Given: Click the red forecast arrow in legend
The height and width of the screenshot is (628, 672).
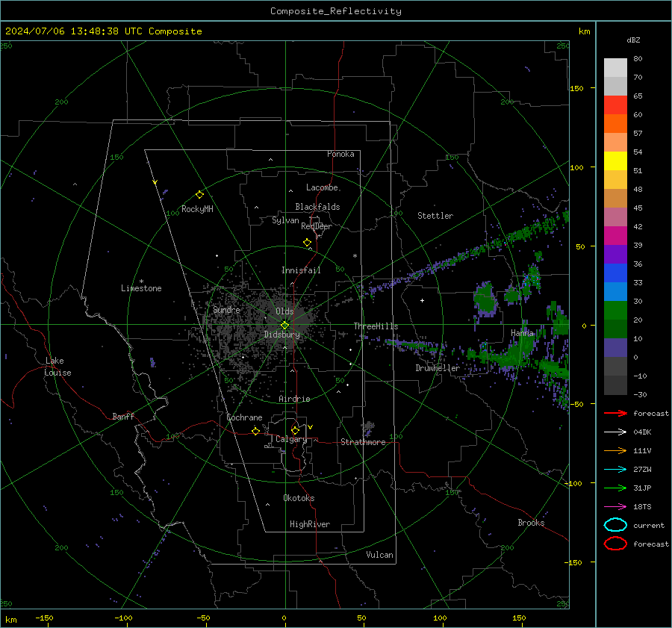Looking at the screenshot, I should click(x=615, y=413).
